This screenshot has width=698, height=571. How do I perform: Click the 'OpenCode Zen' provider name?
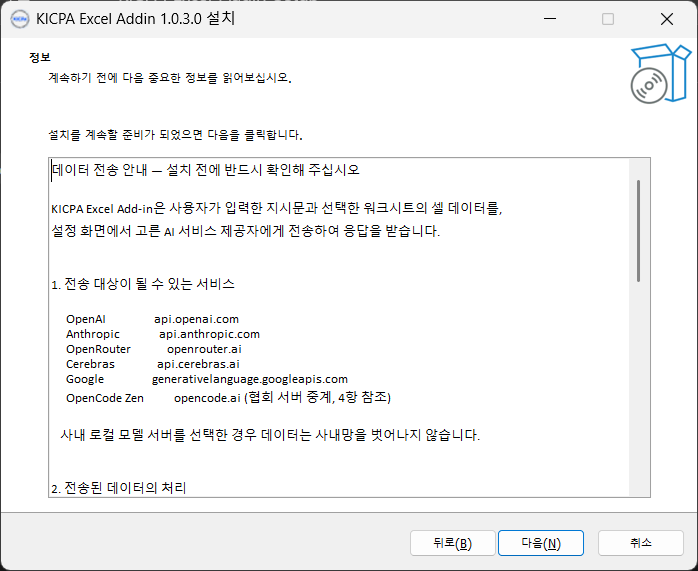105,398
